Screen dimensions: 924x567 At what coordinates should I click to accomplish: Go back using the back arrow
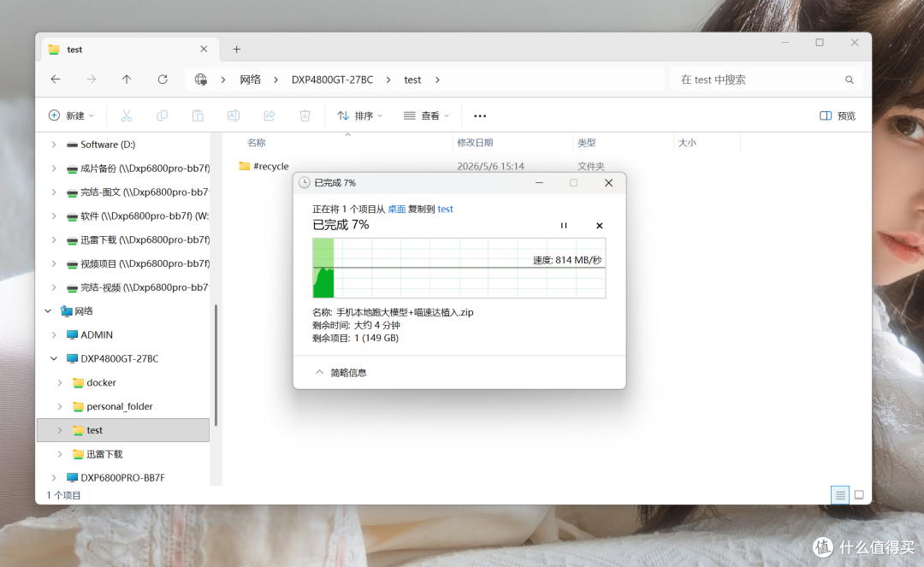pyautogui.click(x=56, y=79)
